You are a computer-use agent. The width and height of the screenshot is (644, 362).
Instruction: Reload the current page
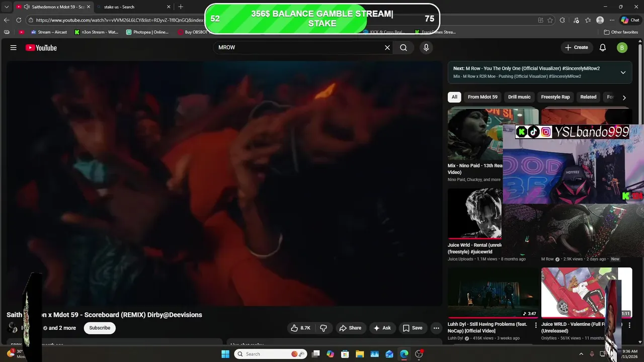click(x=19, y=20)
